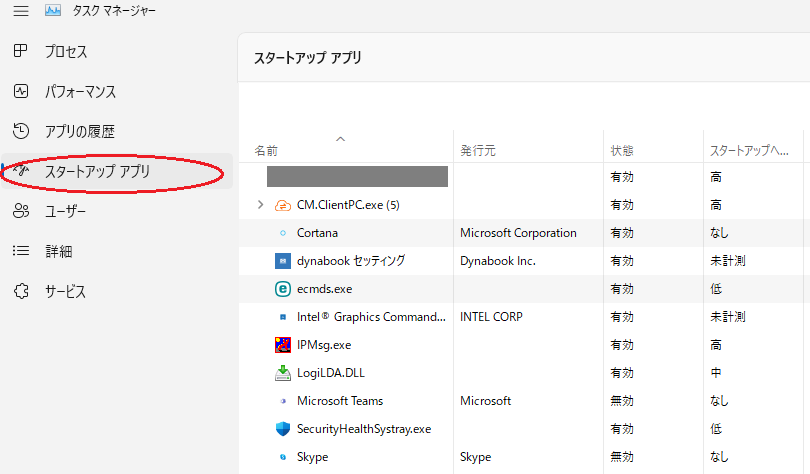Click the パフォーマンス sidebar icon

[21, 91]
